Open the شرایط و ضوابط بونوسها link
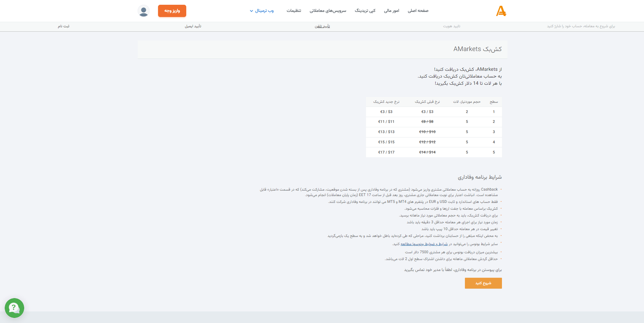The image size is (644, 323). (x=423, y=244)
